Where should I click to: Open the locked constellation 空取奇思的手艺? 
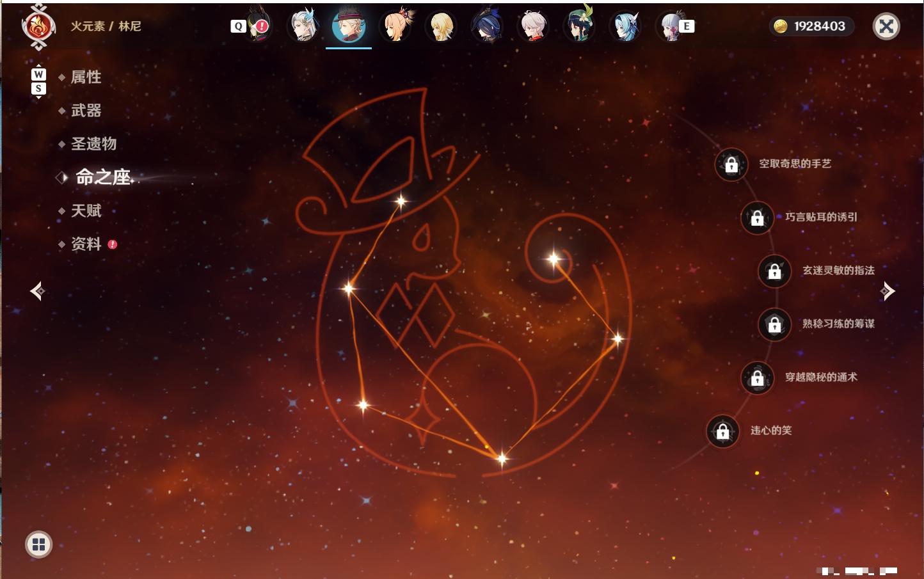tap(731, 164)
